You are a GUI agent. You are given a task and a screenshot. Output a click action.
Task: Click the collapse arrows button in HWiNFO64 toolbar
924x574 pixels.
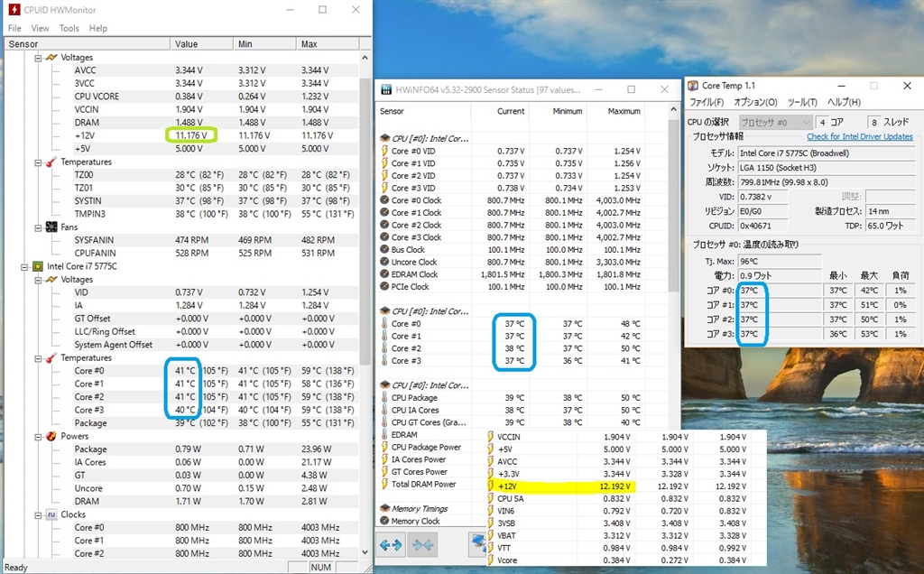[x=423, y=545]
